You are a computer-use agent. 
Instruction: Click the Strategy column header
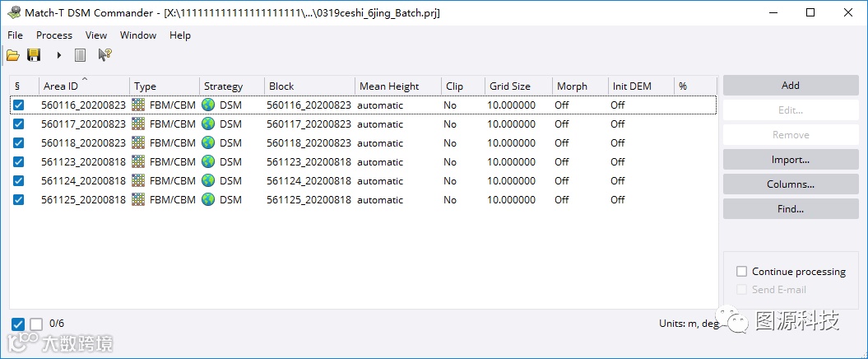point(232,86)
